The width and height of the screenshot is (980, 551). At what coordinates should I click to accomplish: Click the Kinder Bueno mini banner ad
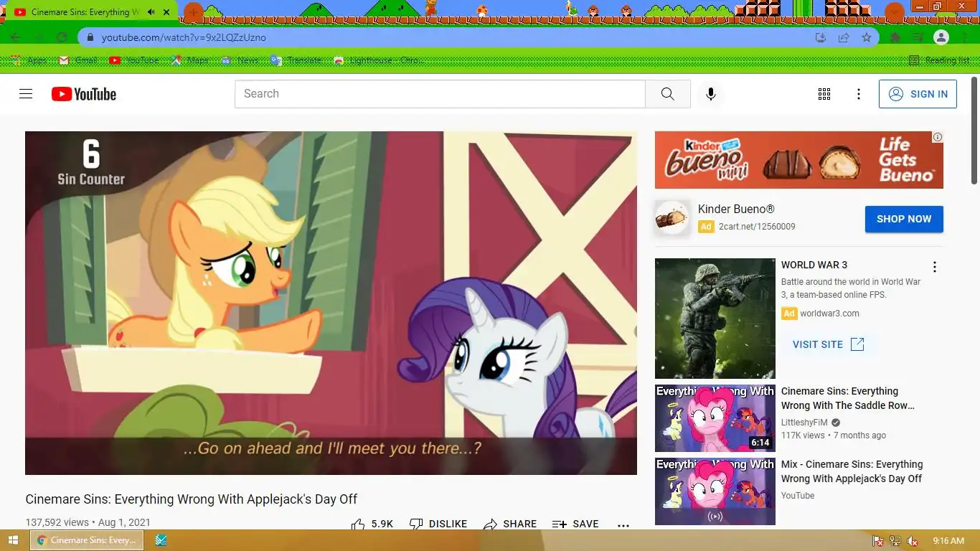pyautogui.click(x=798, y=160)
